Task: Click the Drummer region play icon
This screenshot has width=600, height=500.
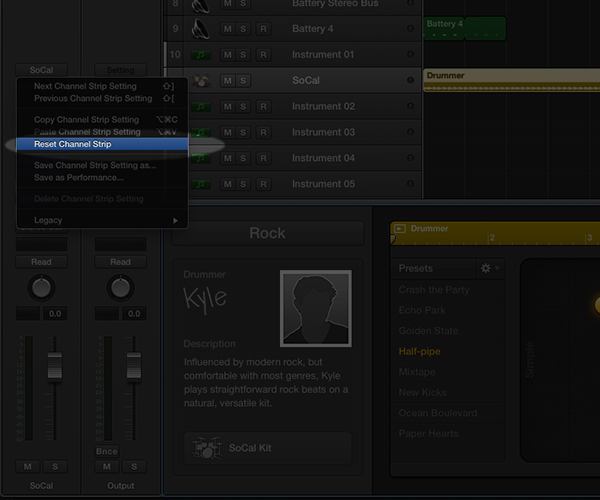Action: coord(399,228)
